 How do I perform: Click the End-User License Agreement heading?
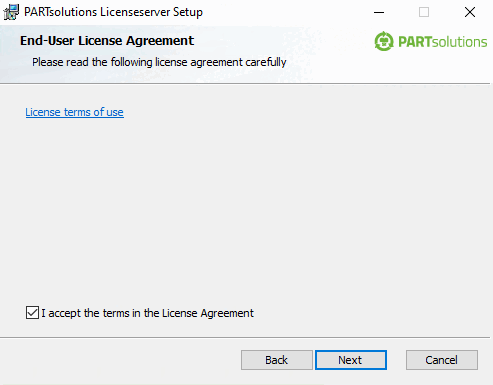click(107, 41)
